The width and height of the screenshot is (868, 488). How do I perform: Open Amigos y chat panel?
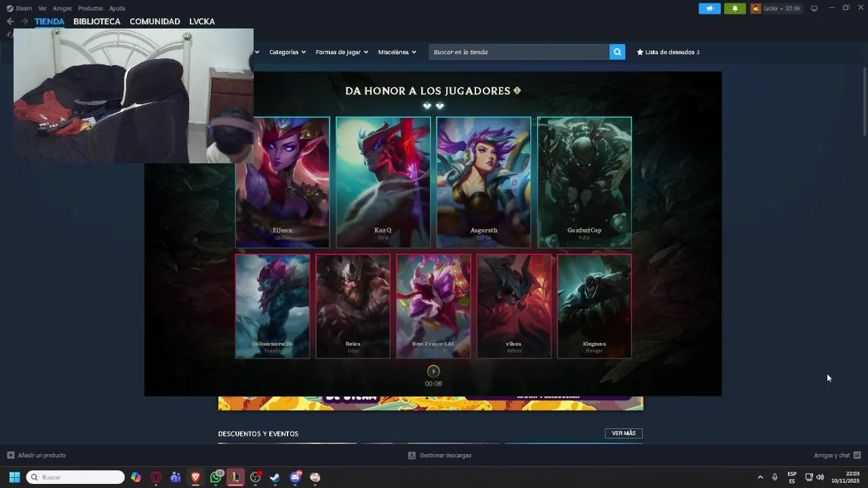point(837,455)
